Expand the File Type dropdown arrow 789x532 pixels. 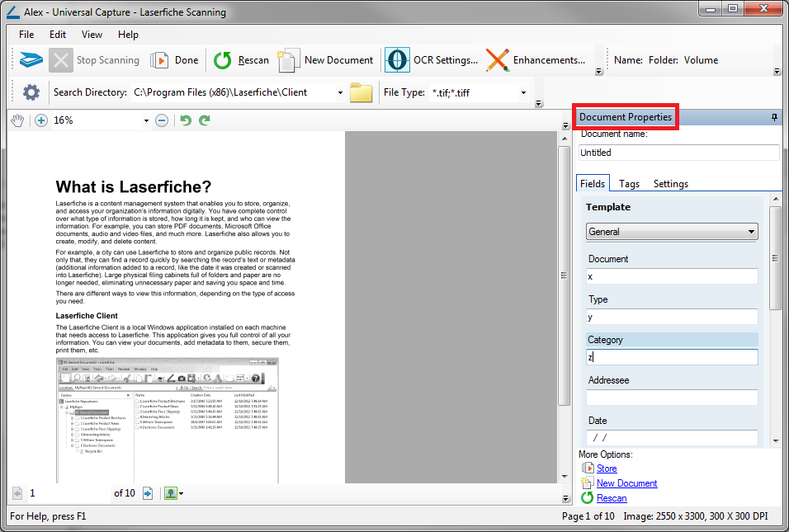coord(523,93)
